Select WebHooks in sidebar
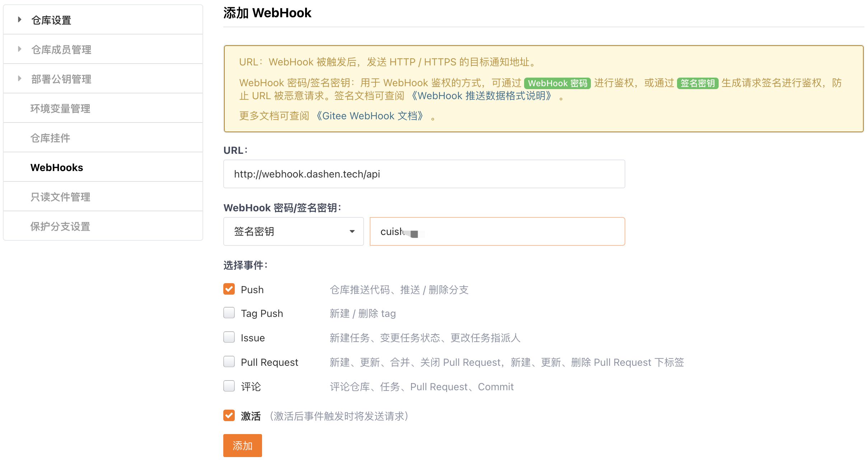Viewport: 868px width, 470px height. (x=57, y=167)
